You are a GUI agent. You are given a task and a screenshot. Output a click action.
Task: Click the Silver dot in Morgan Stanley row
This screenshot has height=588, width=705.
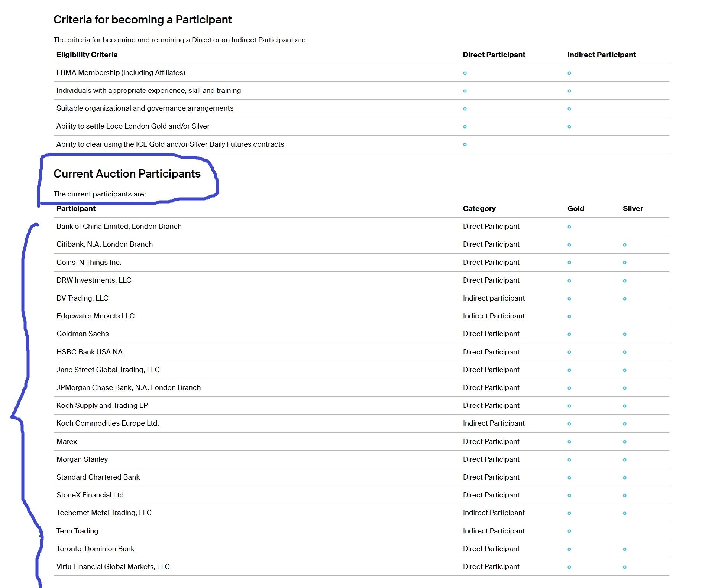coord(624,460)
